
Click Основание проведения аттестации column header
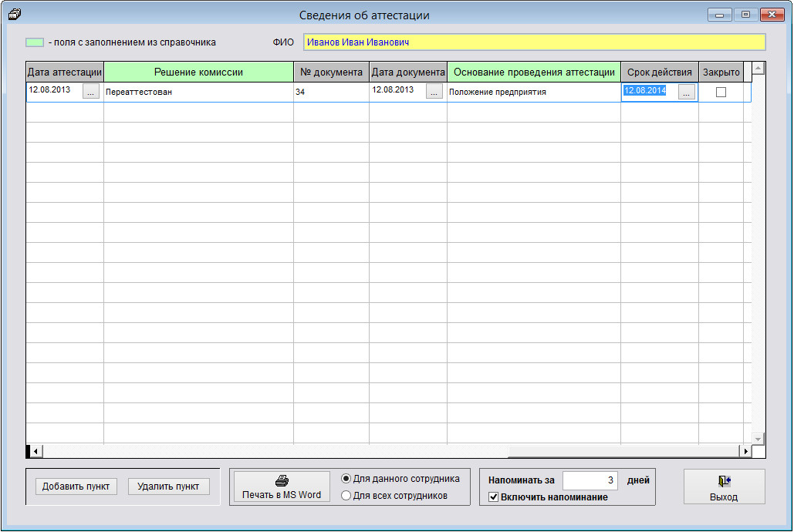[x=533, y=72]
